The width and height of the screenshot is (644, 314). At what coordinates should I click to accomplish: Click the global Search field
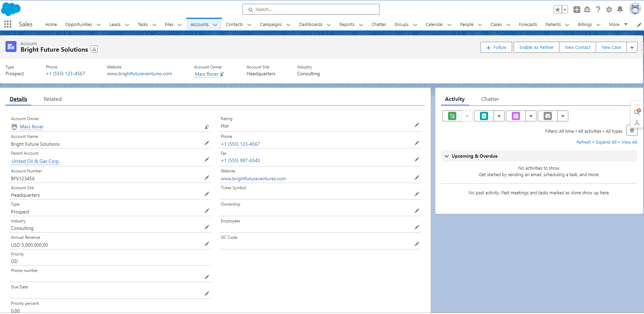[311, 9]
